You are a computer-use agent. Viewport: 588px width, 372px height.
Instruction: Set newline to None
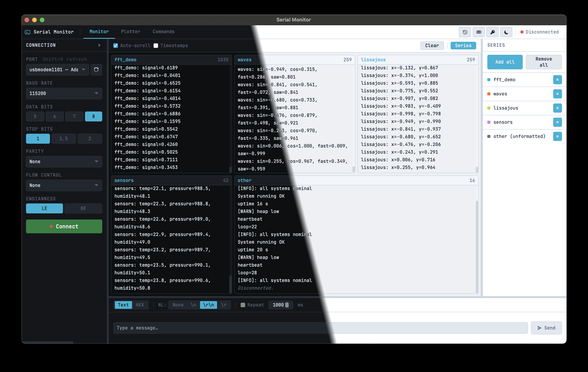[x=178, y=305]
